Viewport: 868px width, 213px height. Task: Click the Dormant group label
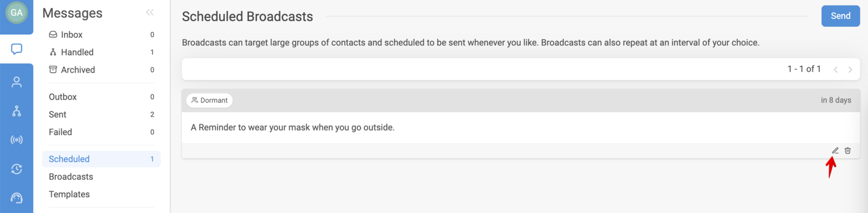tap(209, 101)
